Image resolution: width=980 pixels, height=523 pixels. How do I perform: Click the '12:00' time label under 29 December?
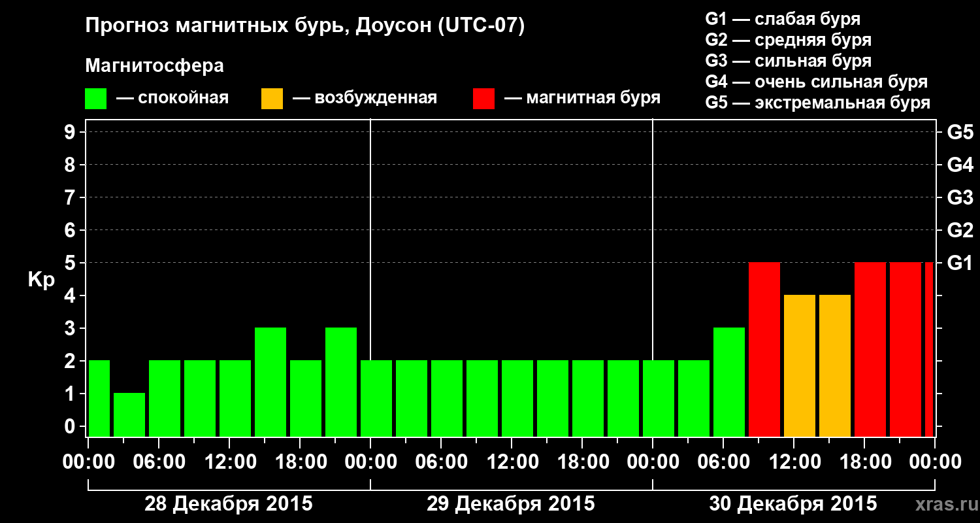[x=512, y=462]
